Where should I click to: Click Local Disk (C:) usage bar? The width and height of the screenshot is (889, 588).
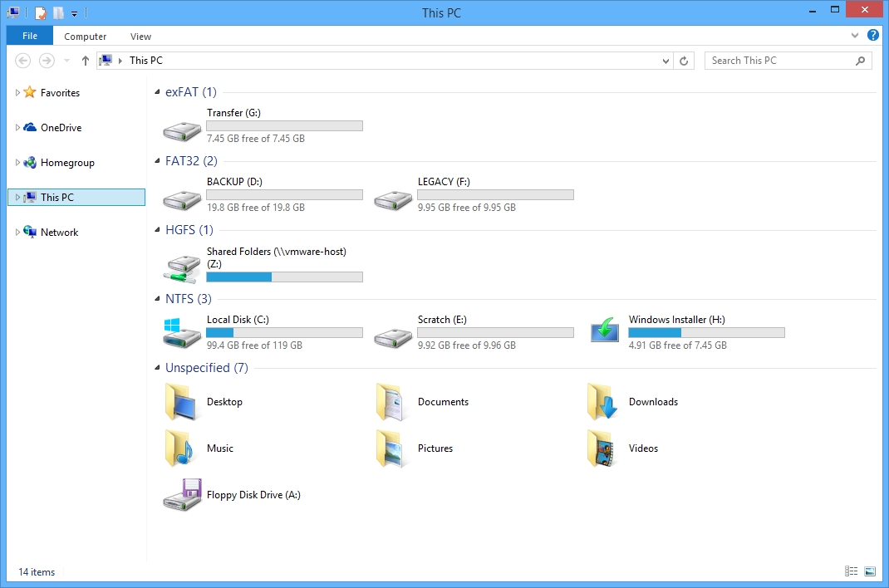[285, 332]
